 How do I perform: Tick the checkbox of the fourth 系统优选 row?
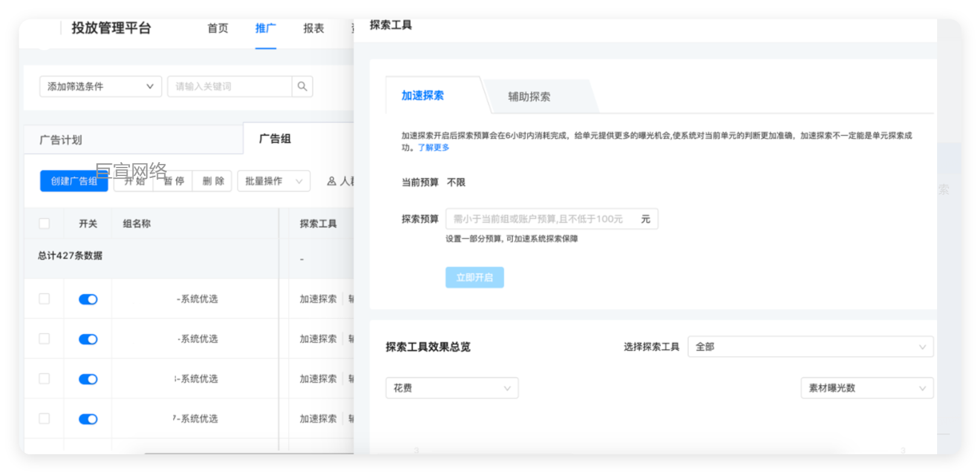click(44, 419)
